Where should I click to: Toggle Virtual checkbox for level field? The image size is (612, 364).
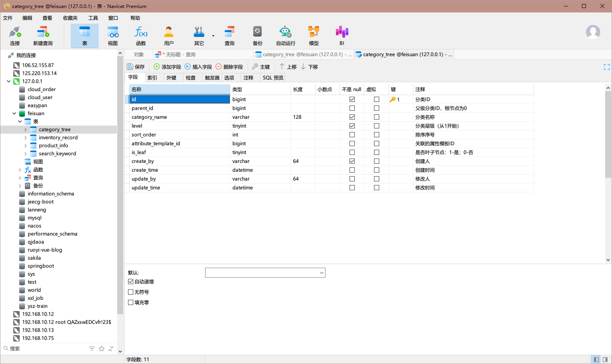click(376, 126)
